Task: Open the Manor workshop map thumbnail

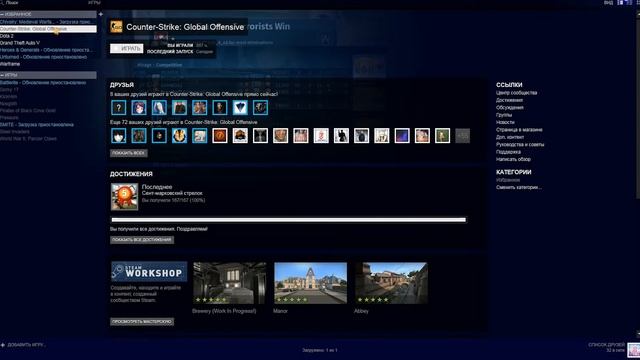Action: pyautogui.click(x=311, y=283)
